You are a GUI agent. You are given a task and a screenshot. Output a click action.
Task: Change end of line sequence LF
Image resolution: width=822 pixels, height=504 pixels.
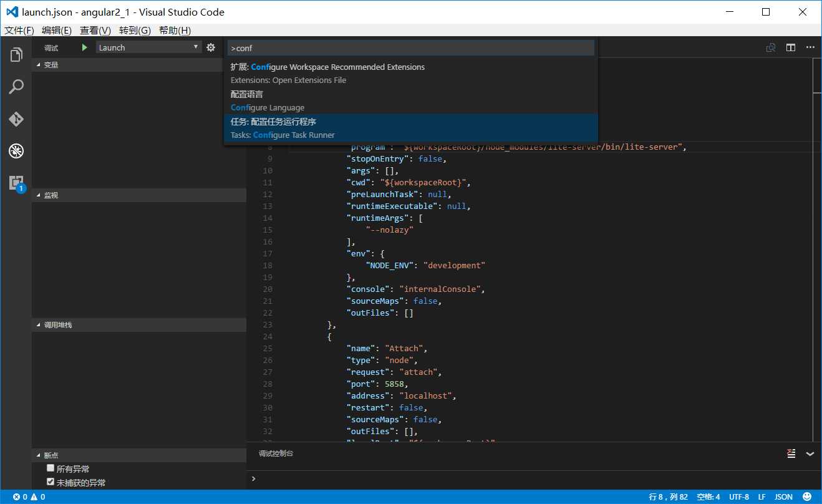coord(762,497)
